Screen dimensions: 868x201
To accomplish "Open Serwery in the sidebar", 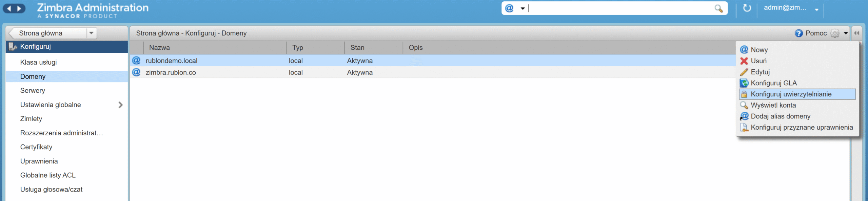I will point(33,91).
